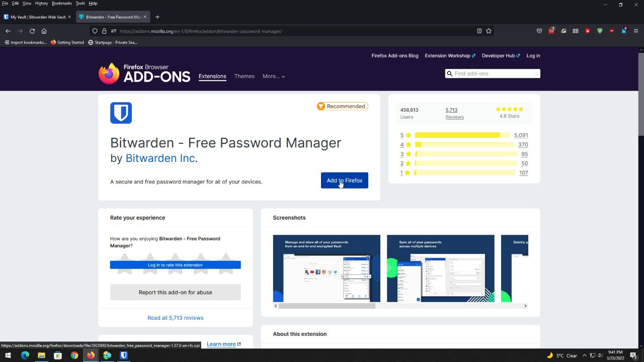Reload the current page
This screenshot has width=644, height=362.
tap(32, 31)
